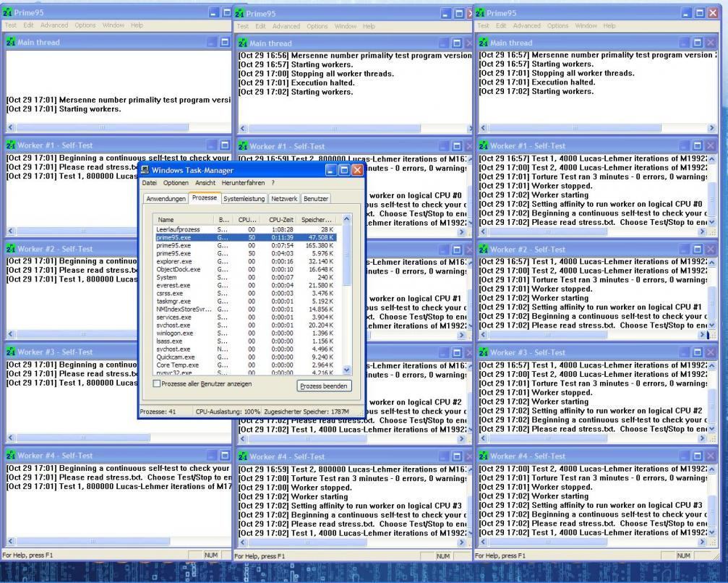The width and height of the screenshot is (728, 583).
Task: Click the 'Prozess beenden' button
Action: point(324,386)
